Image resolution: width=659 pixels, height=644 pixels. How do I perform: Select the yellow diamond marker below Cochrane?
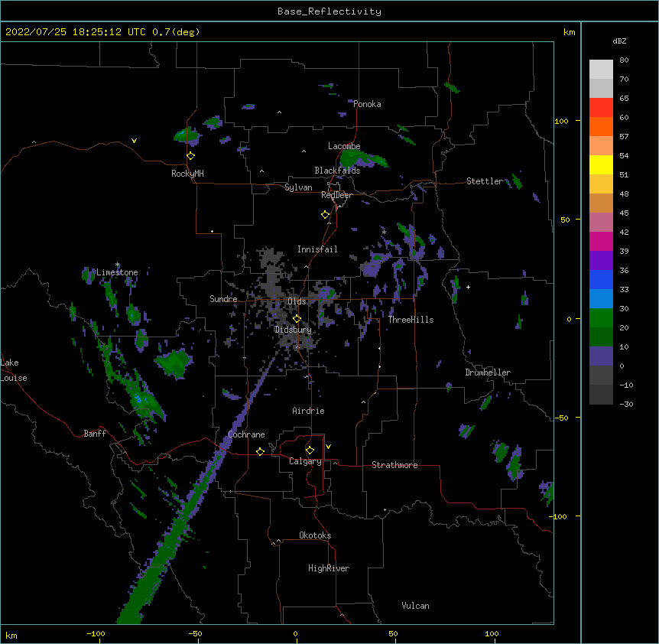click(x=260, y=451)
